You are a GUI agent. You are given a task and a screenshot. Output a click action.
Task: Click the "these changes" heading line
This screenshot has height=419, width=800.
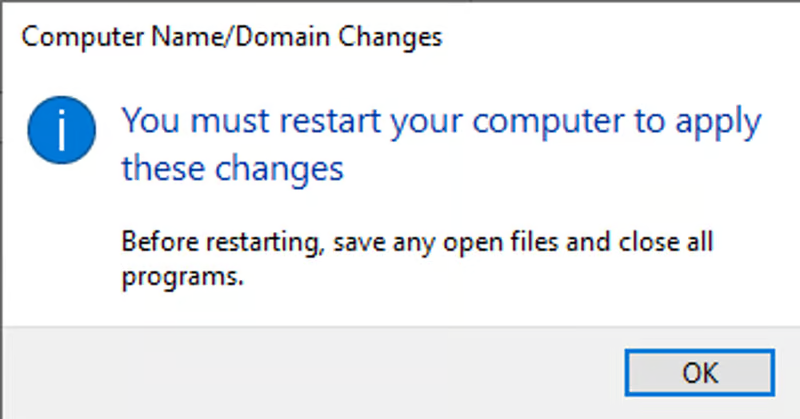pyautogui.click(x=232, y=168)
